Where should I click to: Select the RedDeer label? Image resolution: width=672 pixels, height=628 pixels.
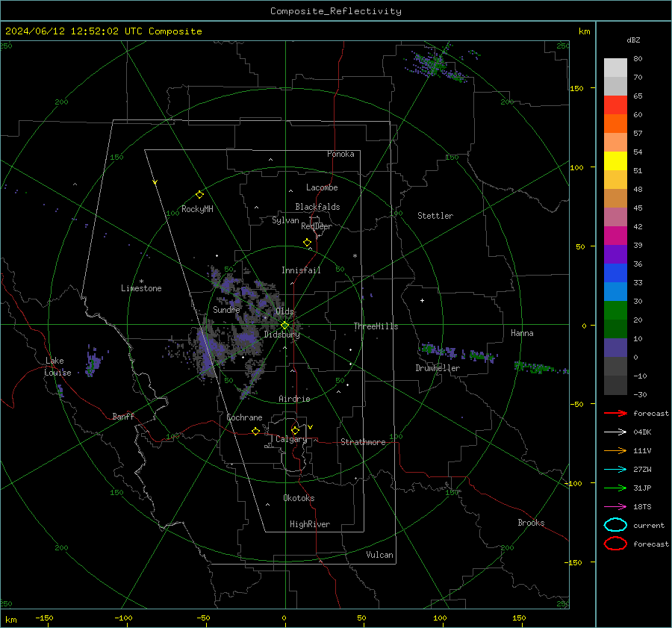pos(317,226)
